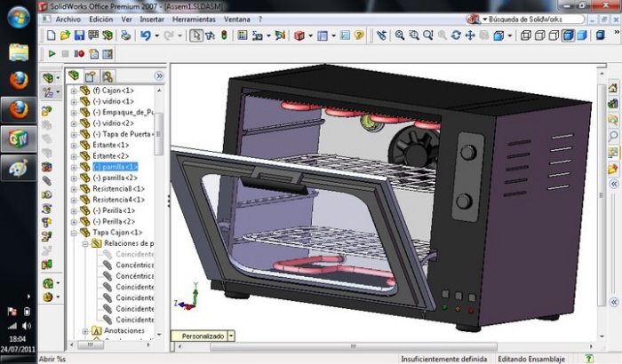Open the SolidWorks search options dropdown arrow
This screenshot has height=364, width=622.
[485, 19]
